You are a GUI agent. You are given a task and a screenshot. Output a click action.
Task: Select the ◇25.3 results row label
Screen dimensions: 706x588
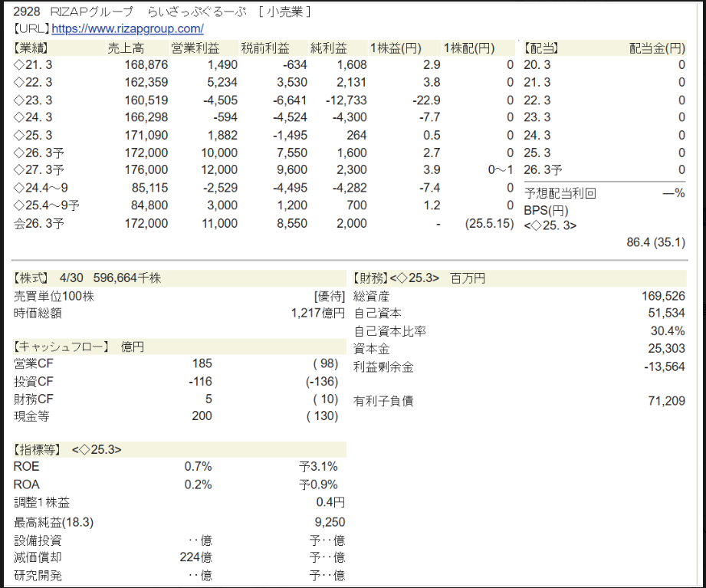coord(33,135)
